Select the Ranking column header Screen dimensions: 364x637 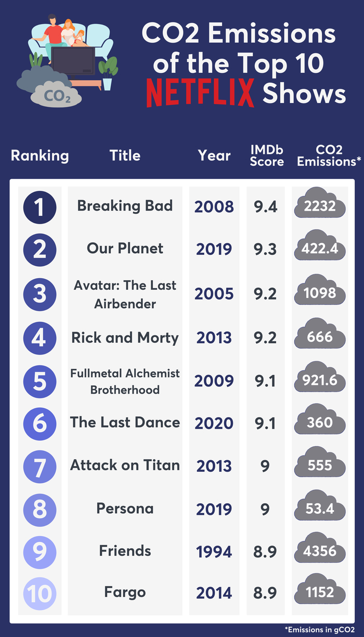[40, 155]
